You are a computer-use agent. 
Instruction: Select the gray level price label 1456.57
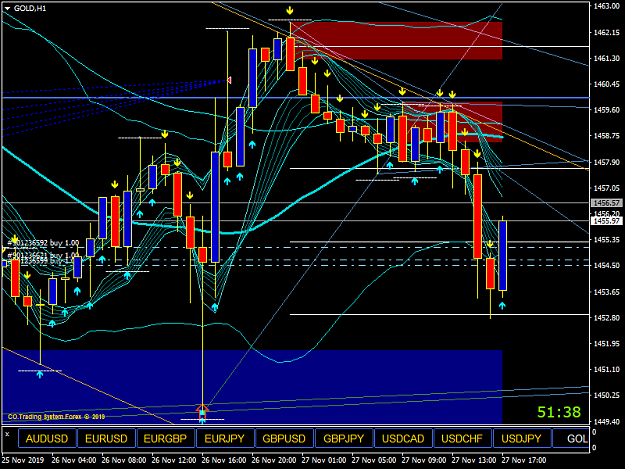click(x=607, y=203)
